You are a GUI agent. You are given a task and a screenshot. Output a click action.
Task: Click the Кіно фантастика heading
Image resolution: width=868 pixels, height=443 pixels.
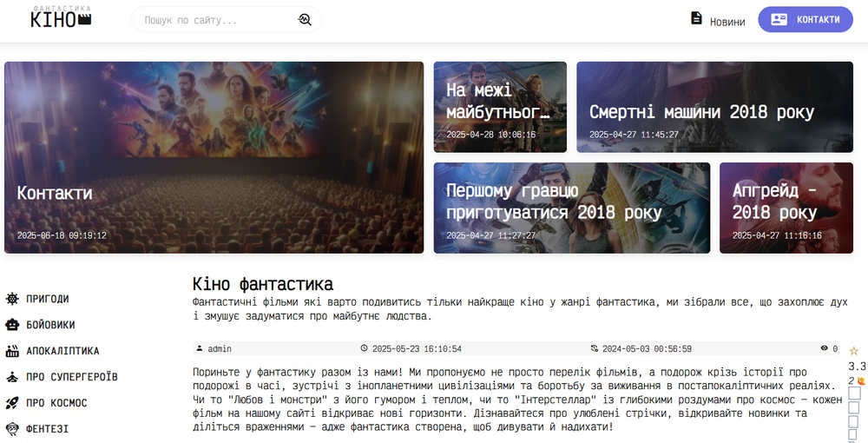(x=263, y=284)
